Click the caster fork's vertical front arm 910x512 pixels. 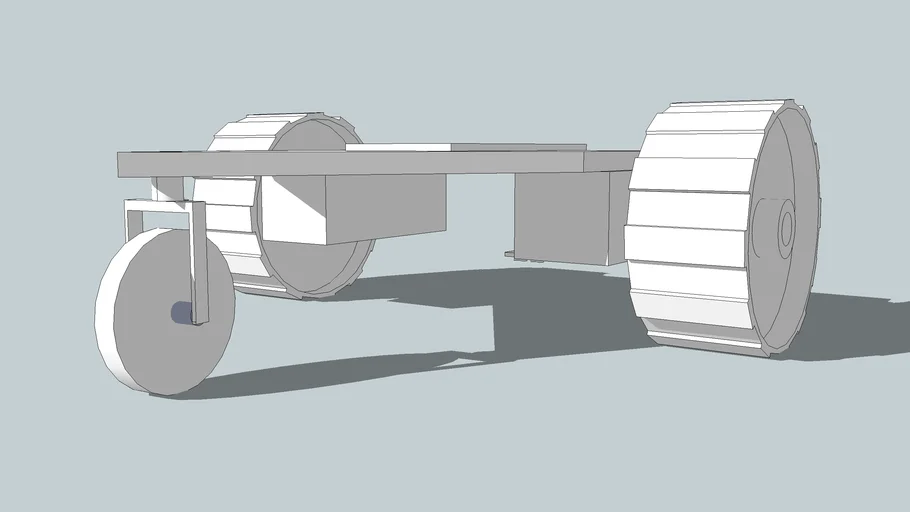(x=199, y=262)
